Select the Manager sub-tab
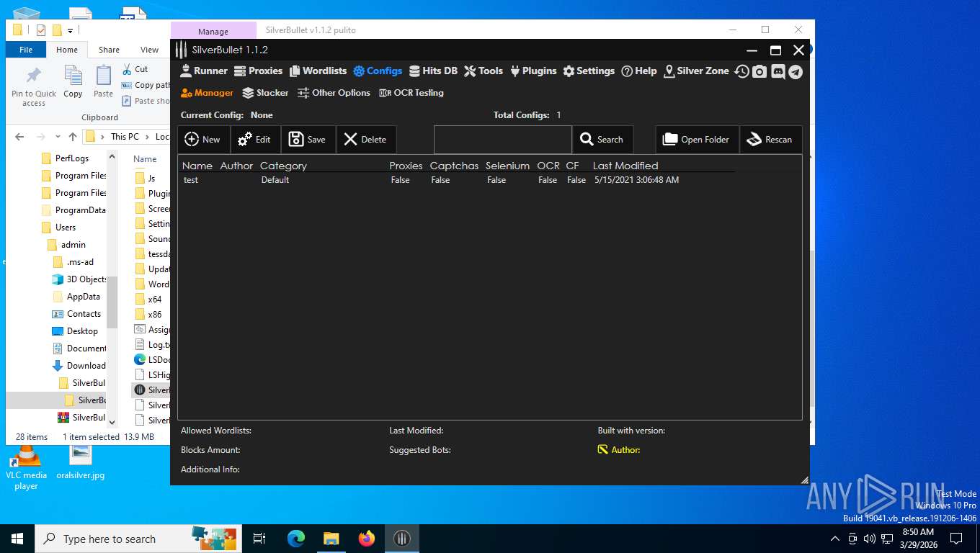 pyautogui.click(x=207, y=93)
